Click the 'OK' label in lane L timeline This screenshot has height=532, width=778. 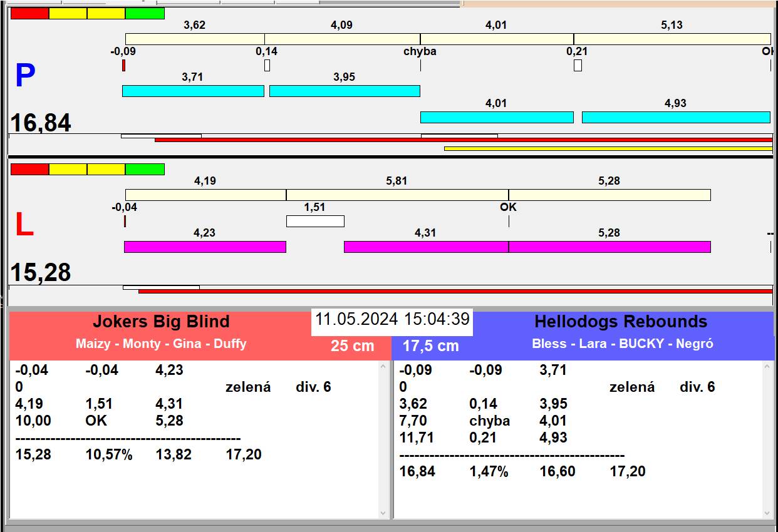coord(508,207)
